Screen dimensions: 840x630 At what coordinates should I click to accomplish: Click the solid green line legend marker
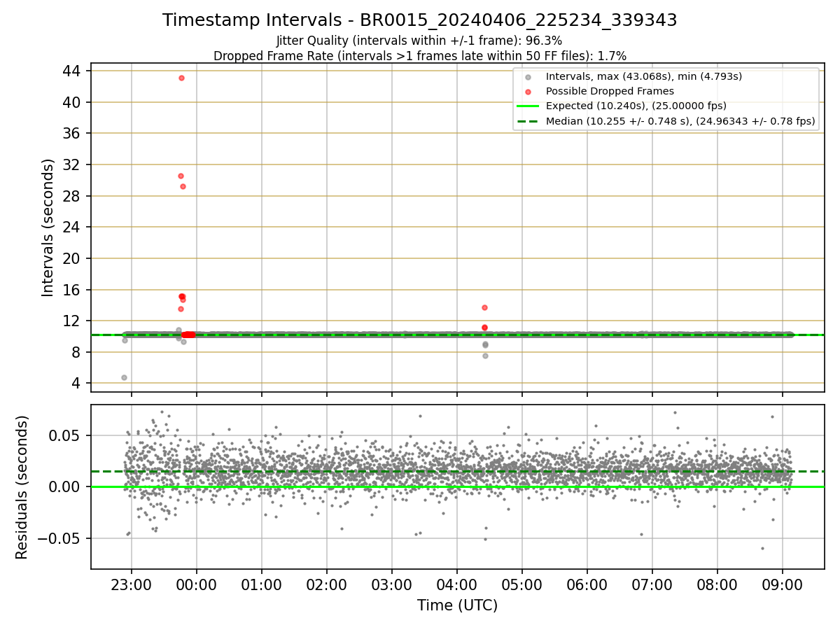[x=529, y=106]
